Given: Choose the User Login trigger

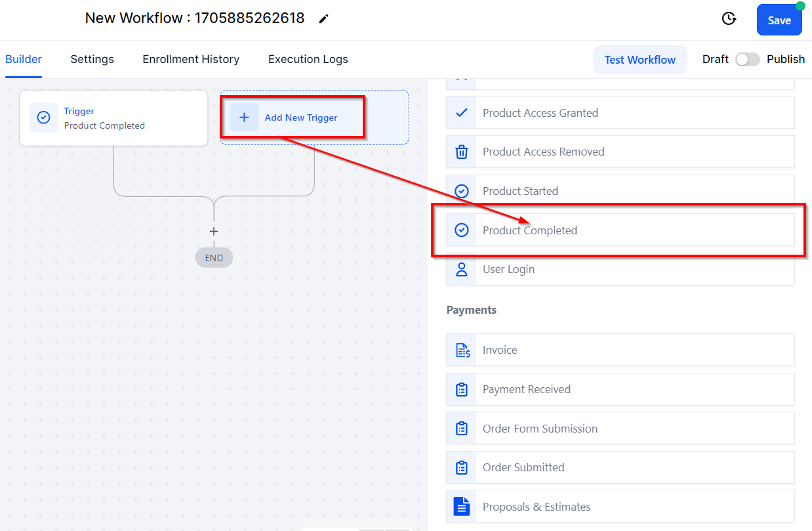Looking at the screenshot, I should [620, 269].
